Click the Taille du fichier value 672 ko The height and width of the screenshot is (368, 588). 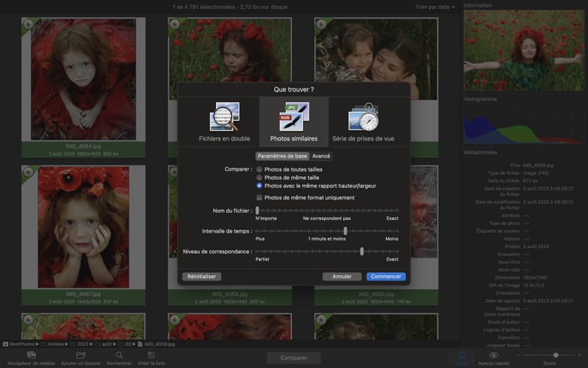(x=530, y=180)
